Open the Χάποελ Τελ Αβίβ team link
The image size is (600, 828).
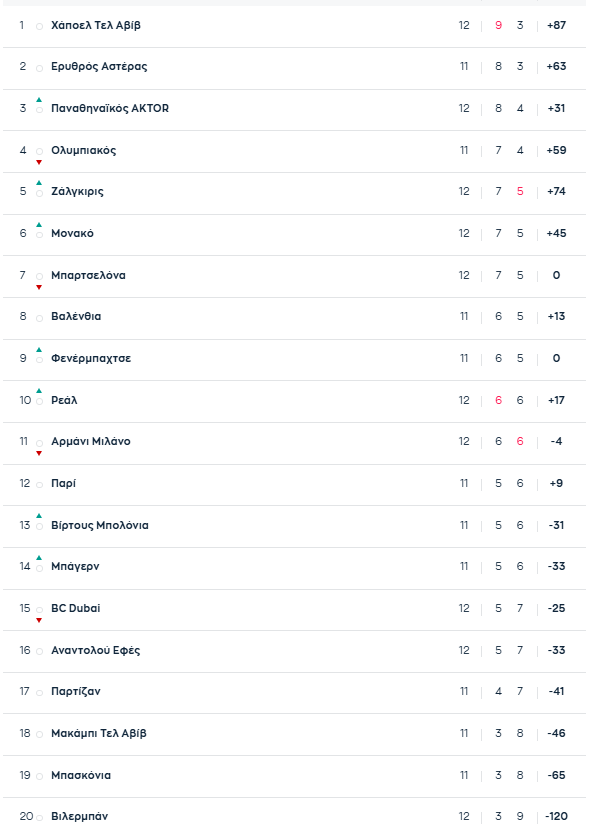point(95,24)
